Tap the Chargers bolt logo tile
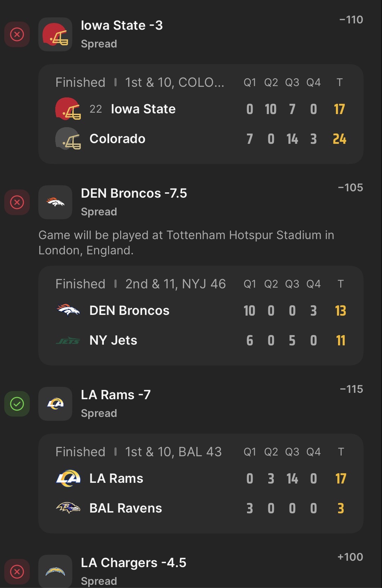Viewport: 382px width, 588px height. coord(55,571)
